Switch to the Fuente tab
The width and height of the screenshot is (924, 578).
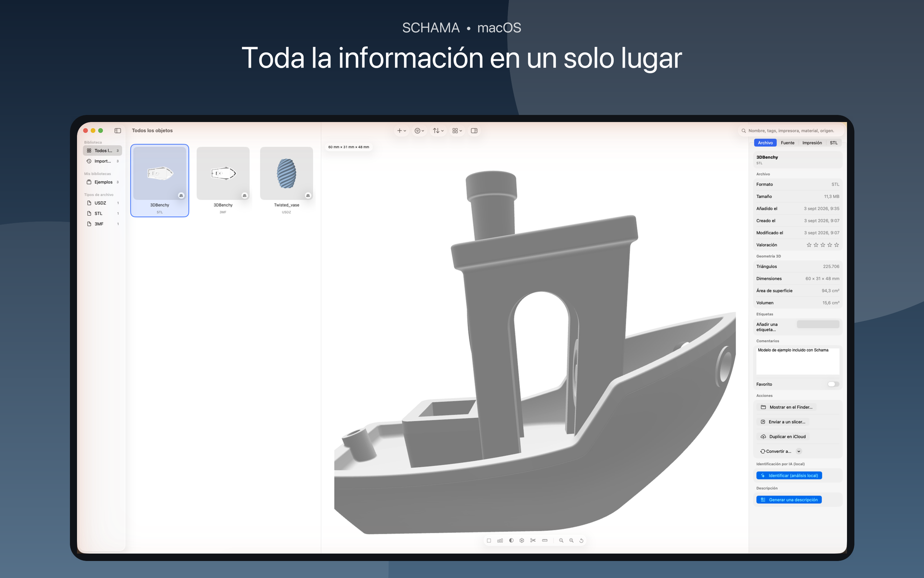[788, 143]
